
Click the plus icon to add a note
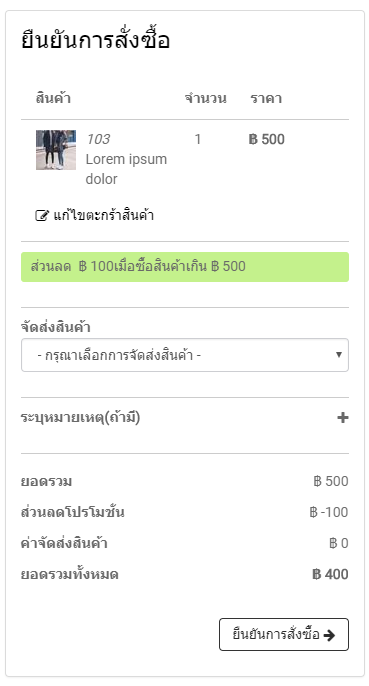click(x=343, y=418)
